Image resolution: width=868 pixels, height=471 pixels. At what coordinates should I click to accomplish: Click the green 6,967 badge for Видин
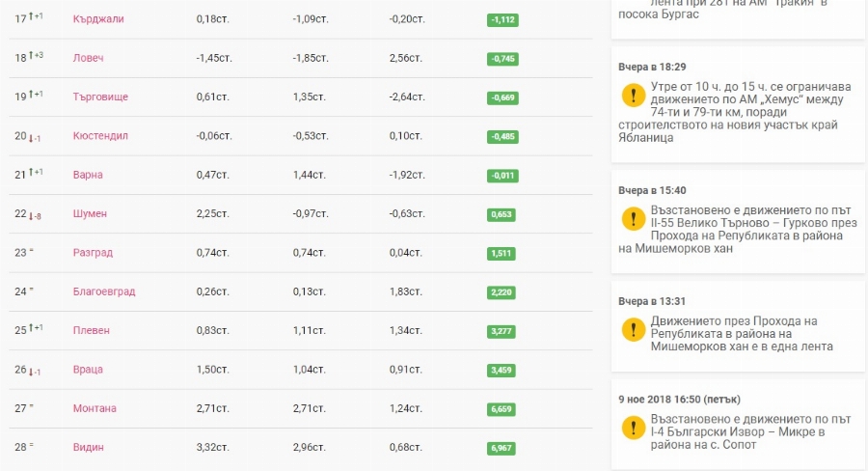click(502, 448)
